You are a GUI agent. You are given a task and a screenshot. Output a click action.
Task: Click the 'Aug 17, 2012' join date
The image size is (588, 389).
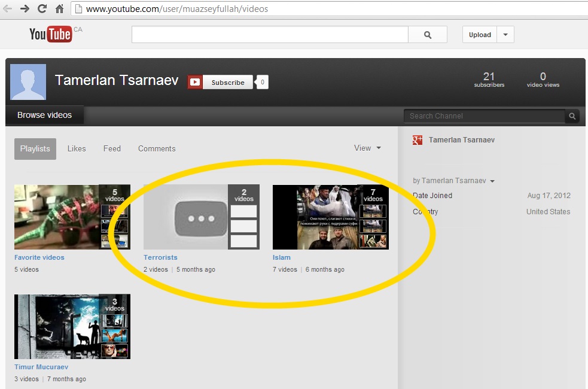click(549, 196)
